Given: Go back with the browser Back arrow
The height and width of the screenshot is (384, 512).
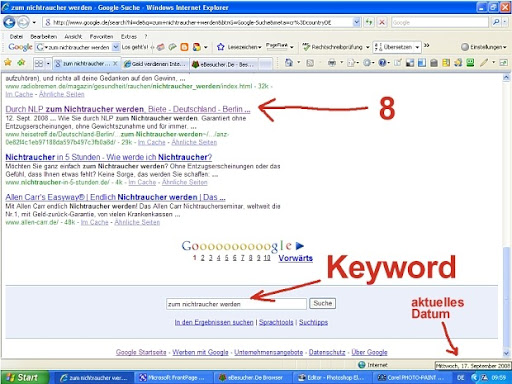Looking at the screenshot, I should (x=9, y=22).
